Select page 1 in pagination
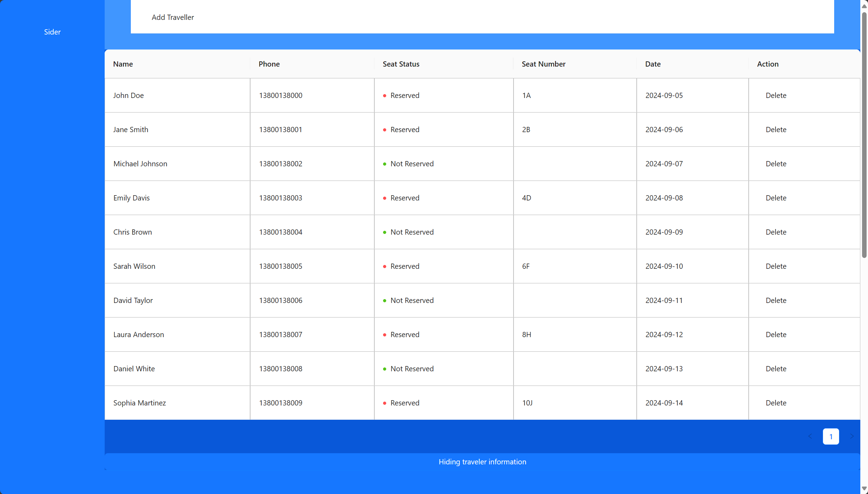The image size is (868, 494). click(x=831, y=436)
